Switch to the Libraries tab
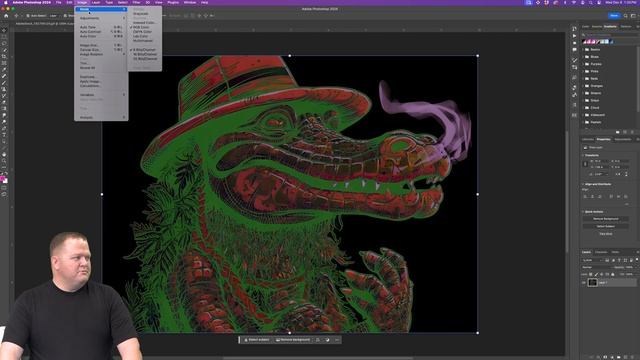The width and height of the screenshot is (640, 360). point(588,140)
